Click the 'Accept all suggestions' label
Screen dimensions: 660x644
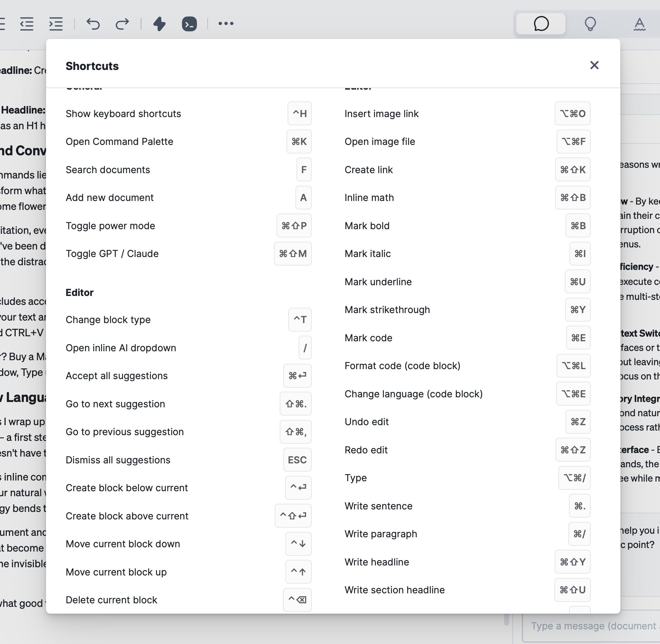point(117,376)
